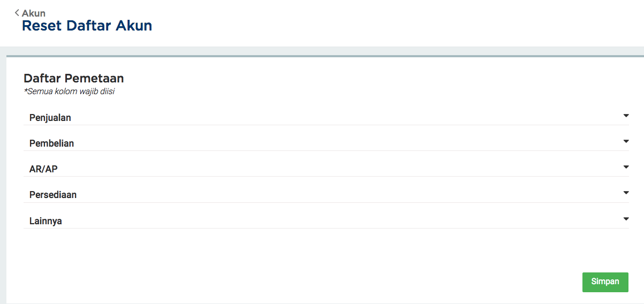Expand Penjualan using its dropdown arrow

626,116
